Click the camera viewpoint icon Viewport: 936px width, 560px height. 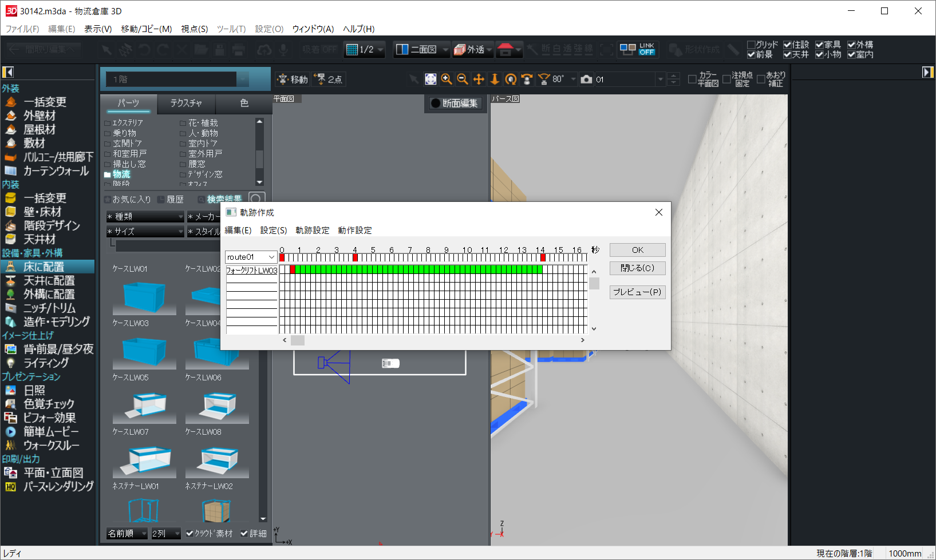pos(586,80)
